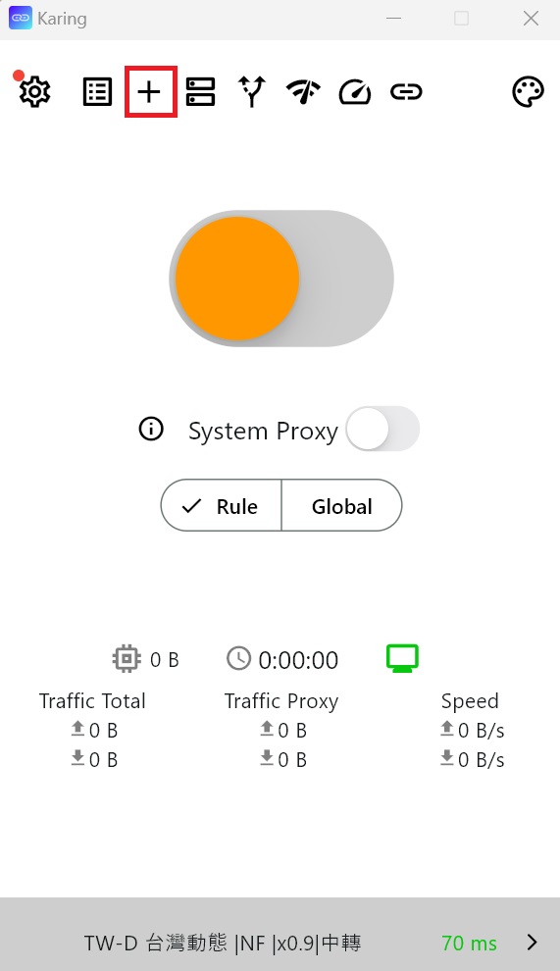This screenshot has height=971, width=560.
Task: Click the green monitor icon
Action: point(403,658)
